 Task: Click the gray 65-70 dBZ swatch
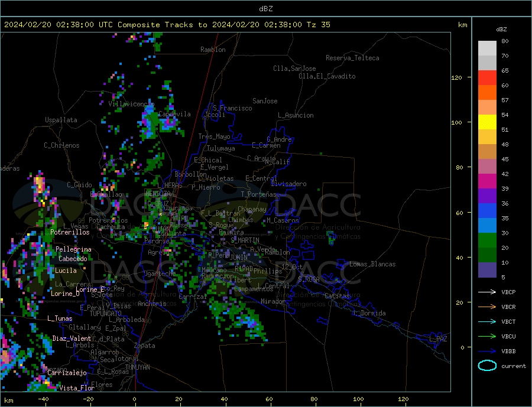(x=487, y=63)
